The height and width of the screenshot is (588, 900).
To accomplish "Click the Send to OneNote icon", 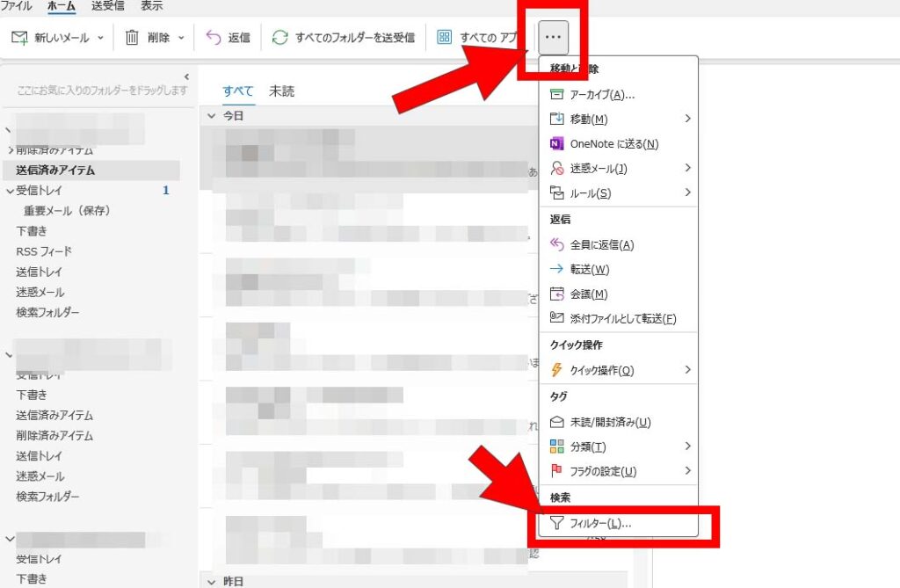I will (556, 144).
